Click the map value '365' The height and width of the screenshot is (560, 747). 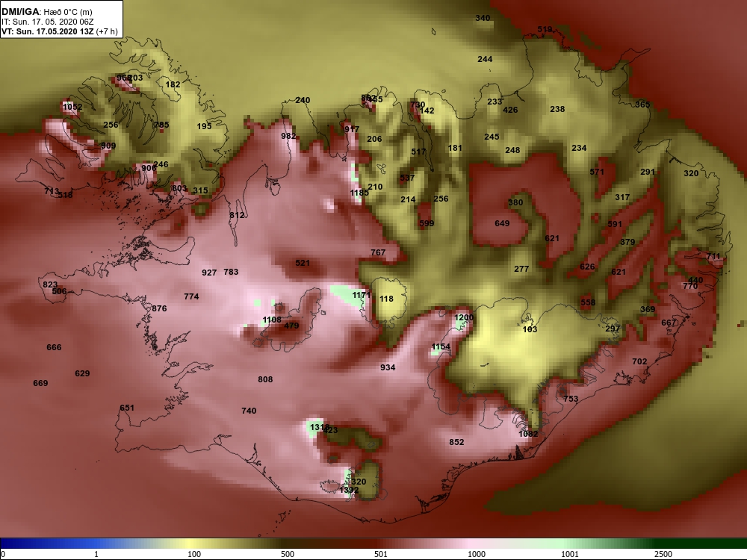[642, 105]
